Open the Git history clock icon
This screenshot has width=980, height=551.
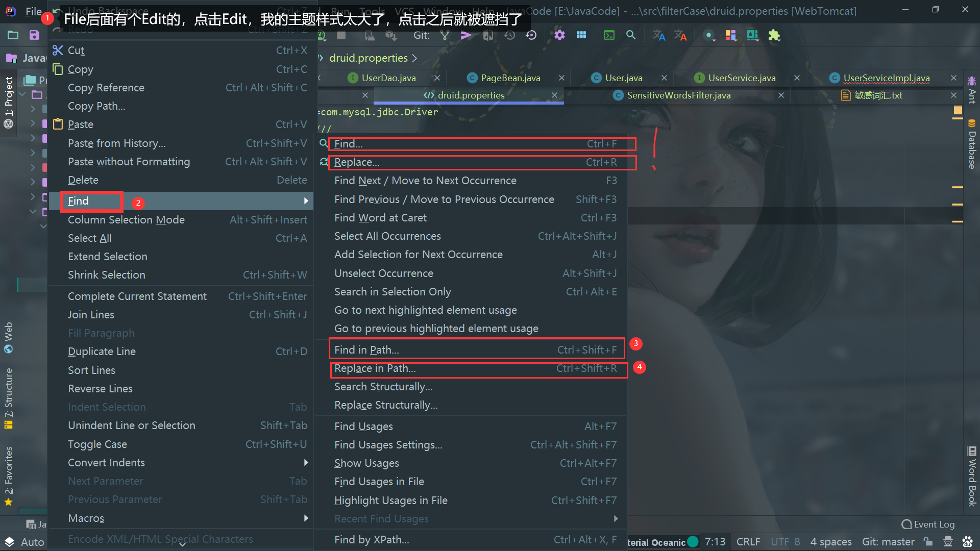point(509,35)
